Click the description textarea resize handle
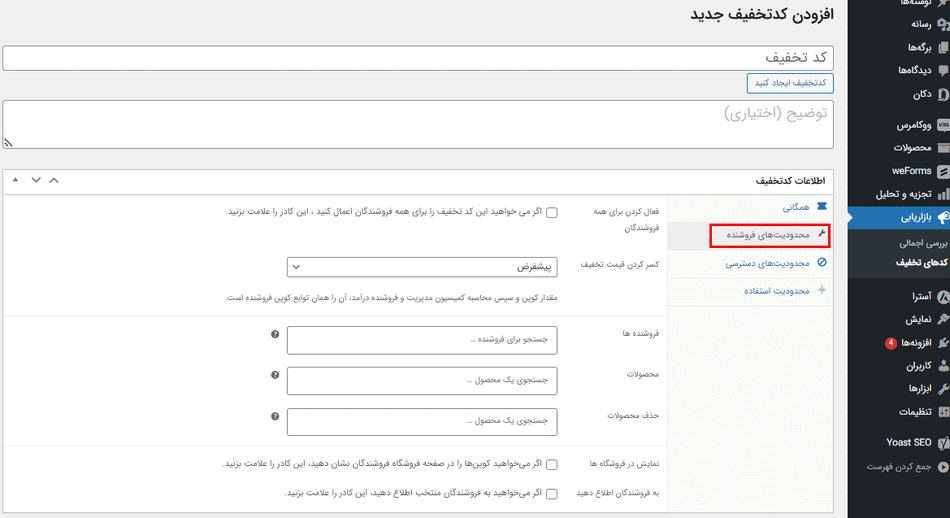 8,143
